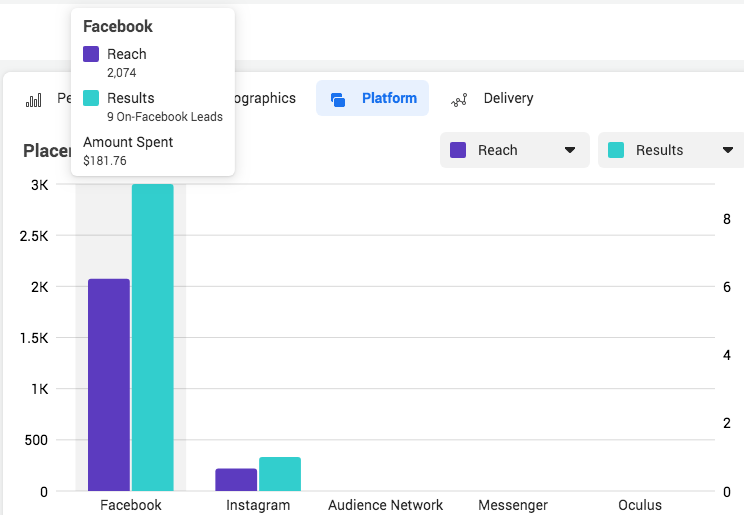The width and height of the screenshot is (744, 515).
Task: Click the Delivery tab line-graph icon
Action: tap(460, 99)
